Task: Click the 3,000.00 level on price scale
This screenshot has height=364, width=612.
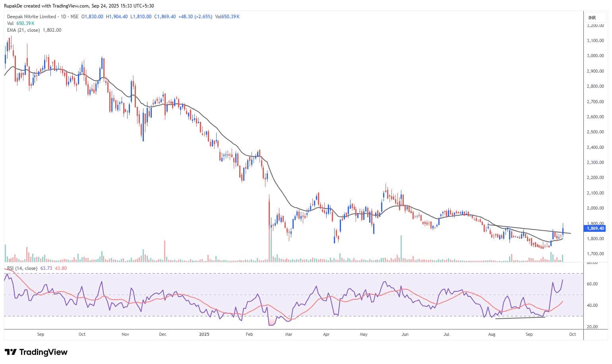Action: tap(595, 56)
